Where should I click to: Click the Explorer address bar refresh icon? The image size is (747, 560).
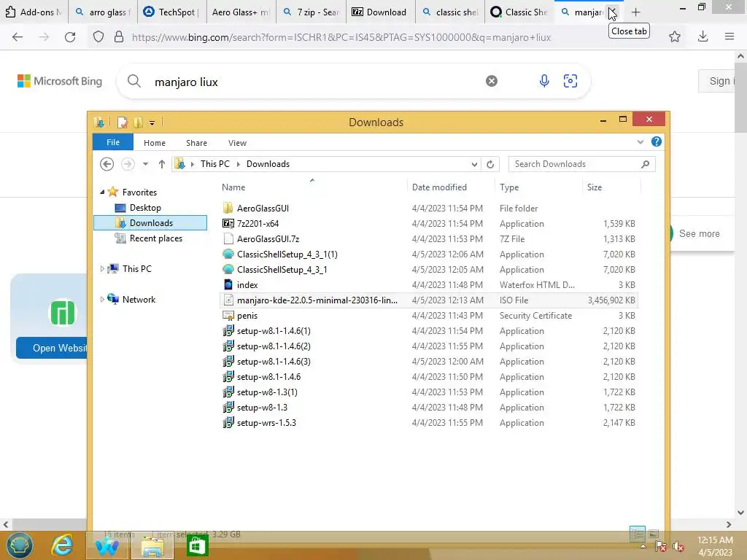click(x=490, y=164)
